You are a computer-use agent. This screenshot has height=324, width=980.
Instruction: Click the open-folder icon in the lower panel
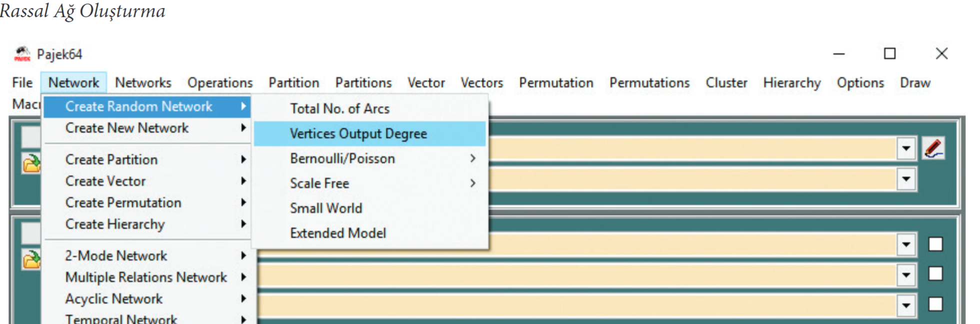pyautogui.click(x=31, y=259)
